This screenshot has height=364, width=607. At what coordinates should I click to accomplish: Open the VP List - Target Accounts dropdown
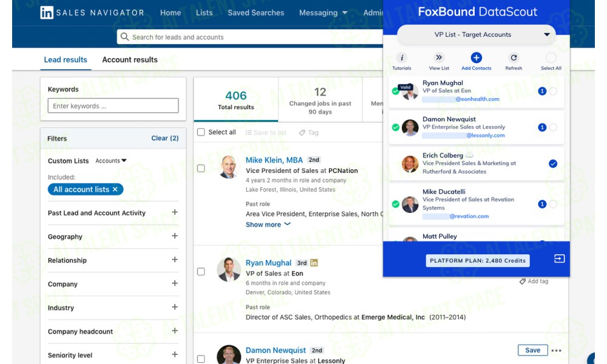tap(476, 35)
